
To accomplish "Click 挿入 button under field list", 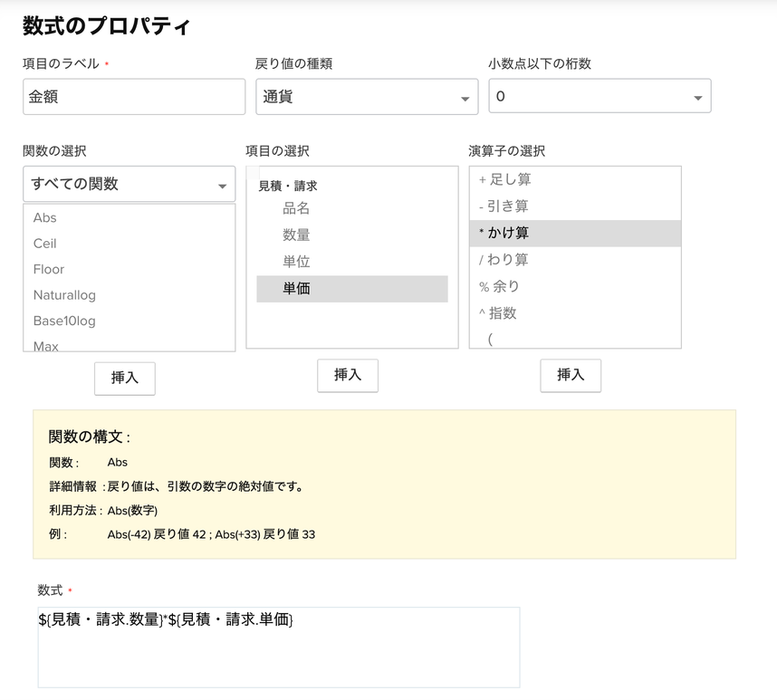I will click(347, 375).
